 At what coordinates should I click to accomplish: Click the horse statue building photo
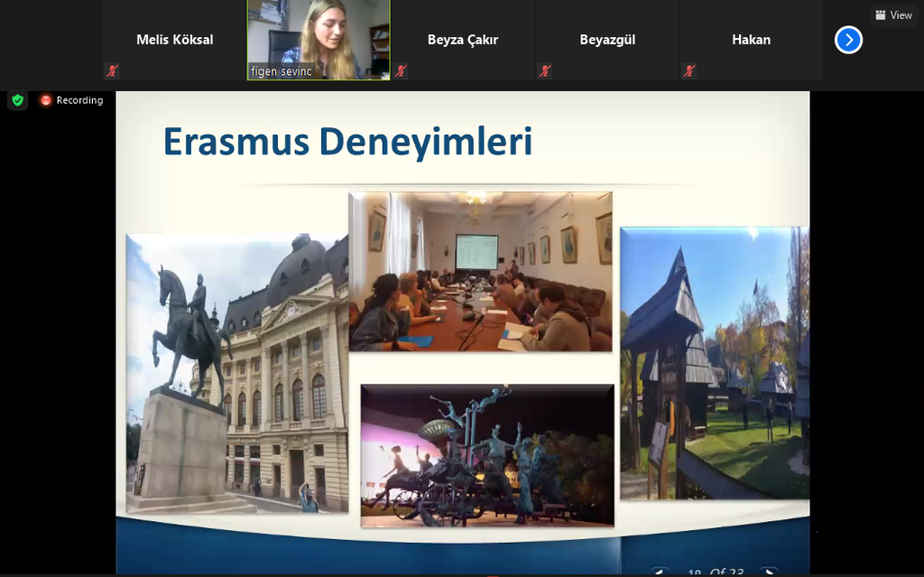[x=237, y=373]
